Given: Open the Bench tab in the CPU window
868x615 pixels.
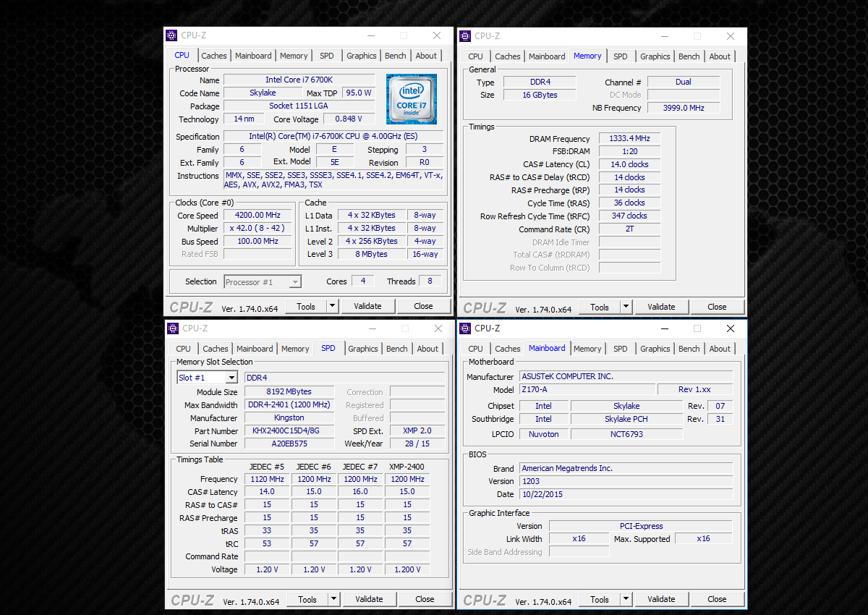Looking at the screenshot, I should [396, 56].
